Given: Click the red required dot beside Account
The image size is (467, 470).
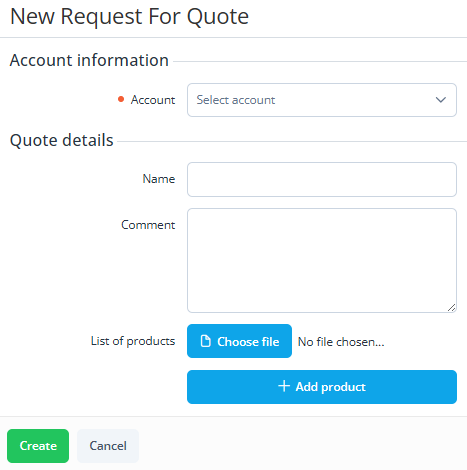Looking at the screenshot, I should click(x=121, y=99).
